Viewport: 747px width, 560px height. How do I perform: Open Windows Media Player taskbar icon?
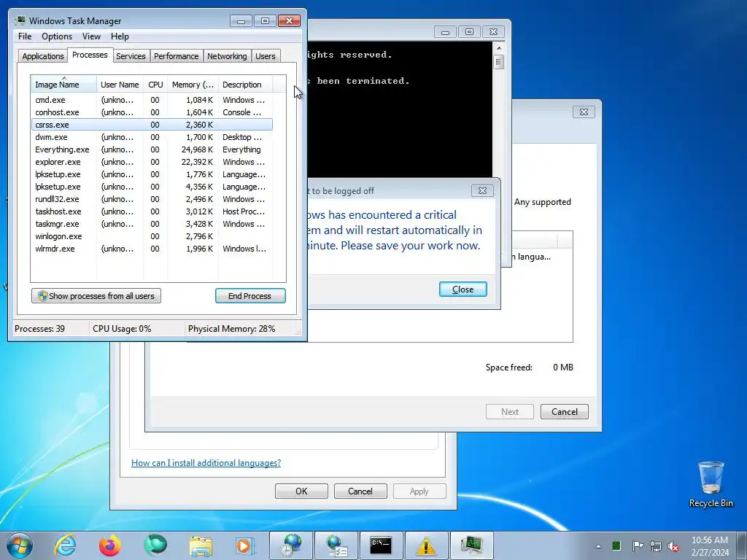(x=245, y=545)
